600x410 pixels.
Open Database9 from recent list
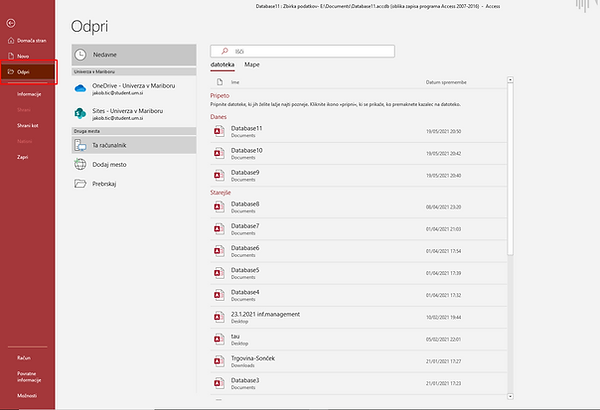click(359, 176)
